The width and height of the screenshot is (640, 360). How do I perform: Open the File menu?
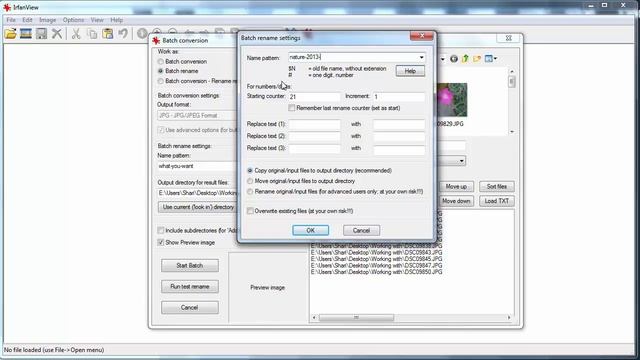click(x=11, y=20)
